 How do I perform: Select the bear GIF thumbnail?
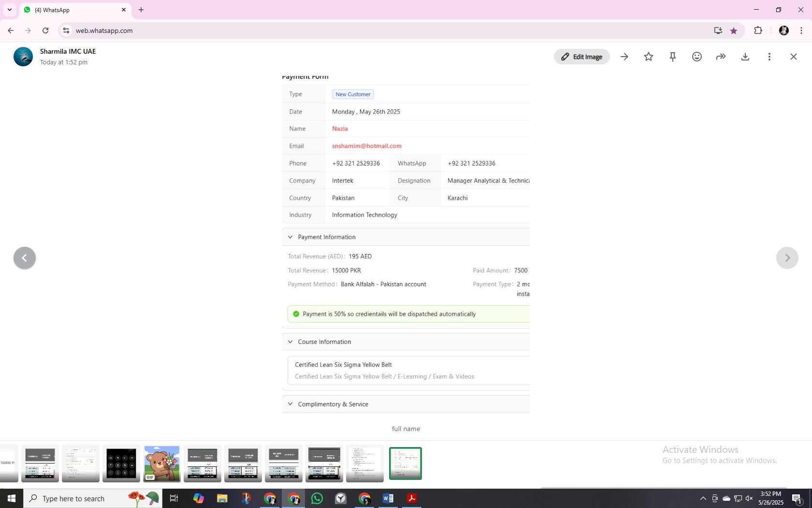click(162, 463)
